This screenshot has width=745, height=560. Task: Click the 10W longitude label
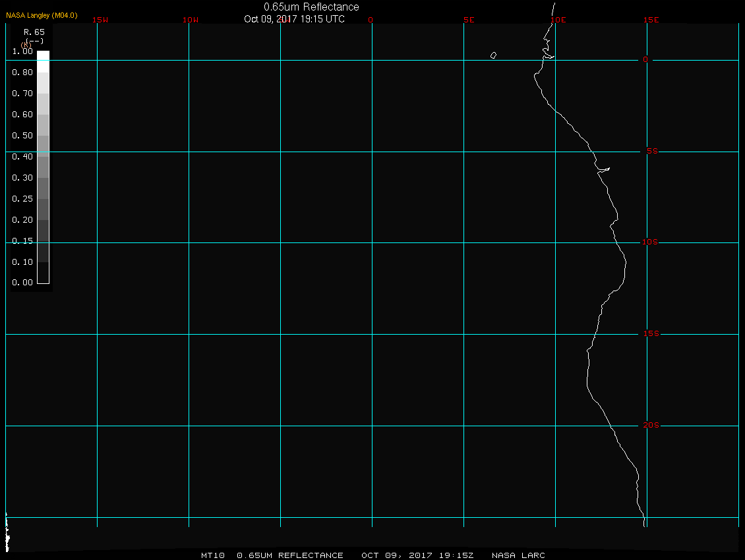tap(191, 20)
